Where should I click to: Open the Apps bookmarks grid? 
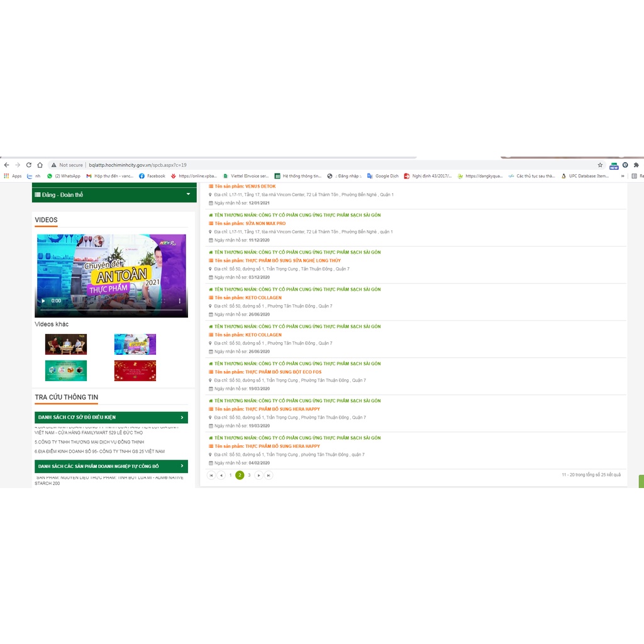[x=13, y=176]
